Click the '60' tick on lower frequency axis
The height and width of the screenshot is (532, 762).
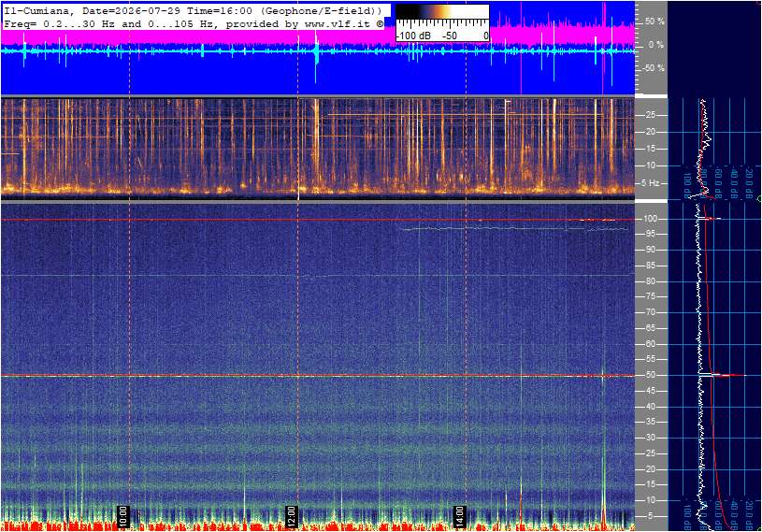click(x=650, y=344)
